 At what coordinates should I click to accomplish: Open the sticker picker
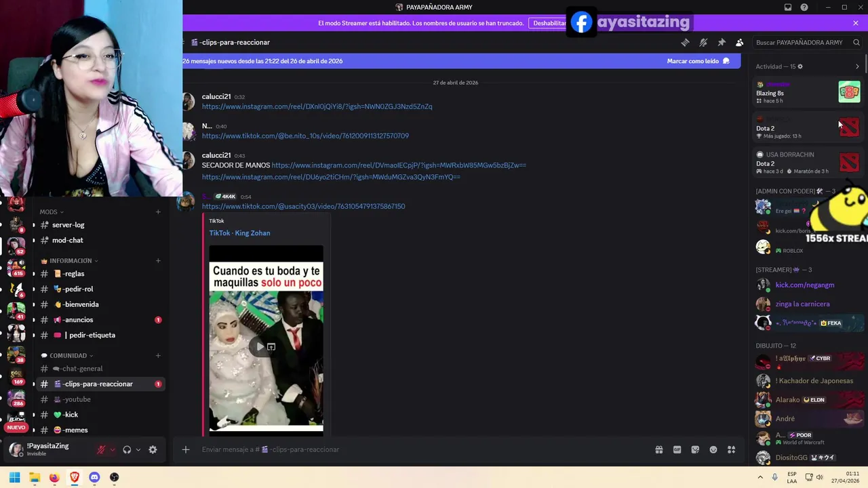point(695,449)
